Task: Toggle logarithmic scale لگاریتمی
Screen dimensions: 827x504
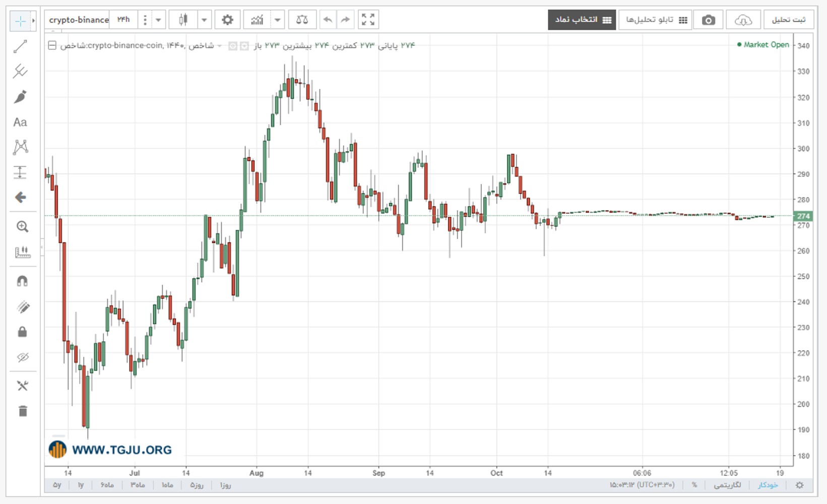Action: click(x=727, y=485)
